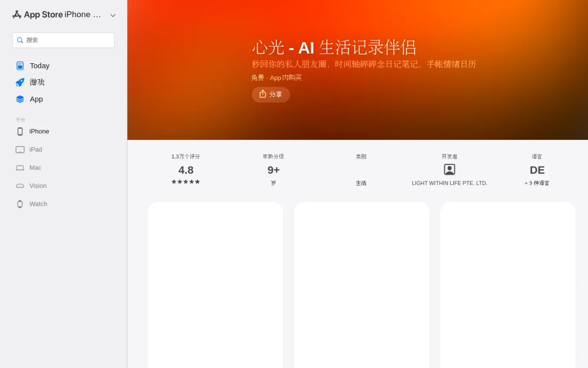Click the Vision headset icon
588x368 pixels.
point(20,186)
